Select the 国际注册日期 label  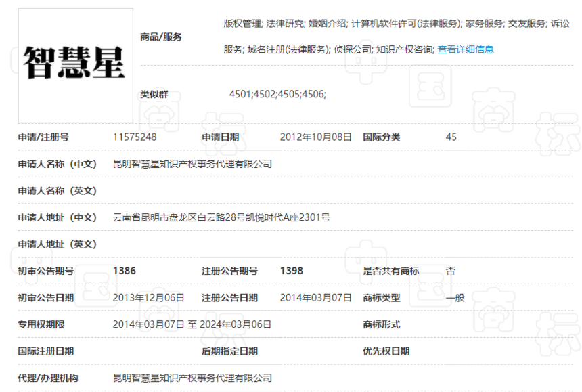tap(45, 351)
